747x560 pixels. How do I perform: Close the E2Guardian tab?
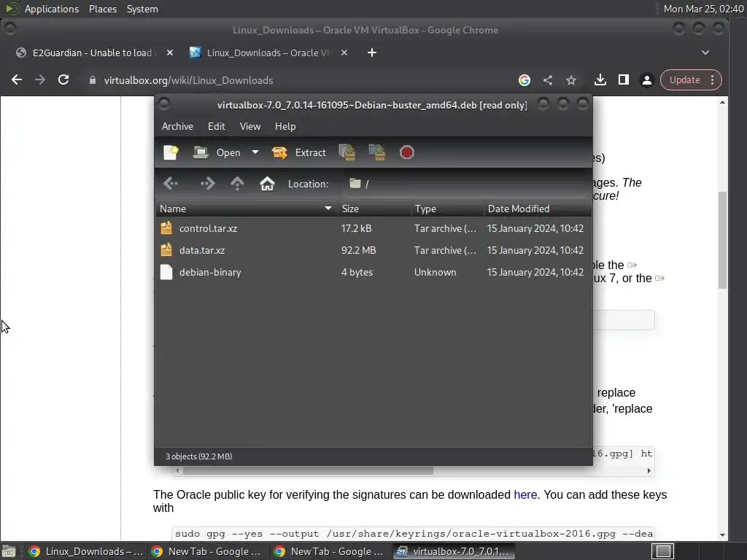coord(169,52)
